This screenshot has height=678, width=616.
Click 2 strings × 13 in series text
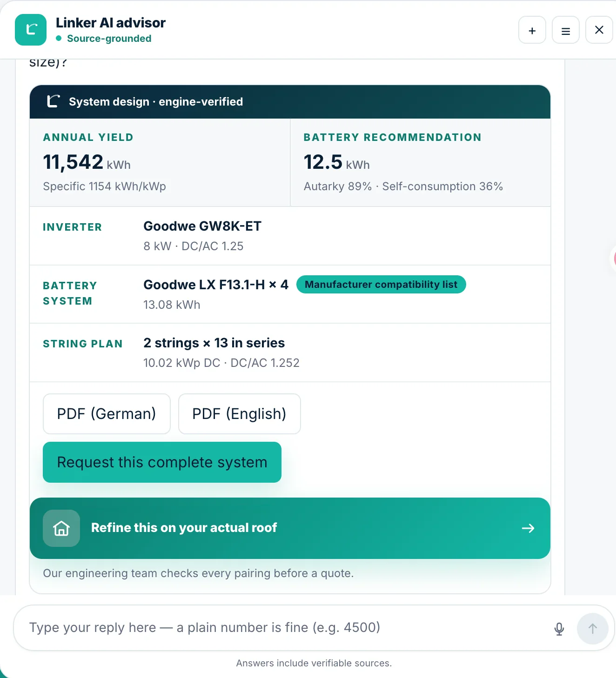click(214, 343)
